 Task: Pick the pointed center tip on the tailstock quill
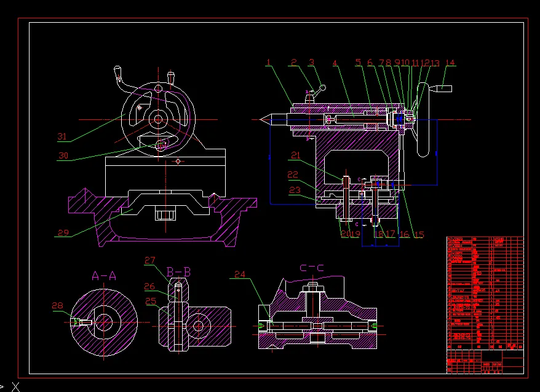click(x=266, y=120)
